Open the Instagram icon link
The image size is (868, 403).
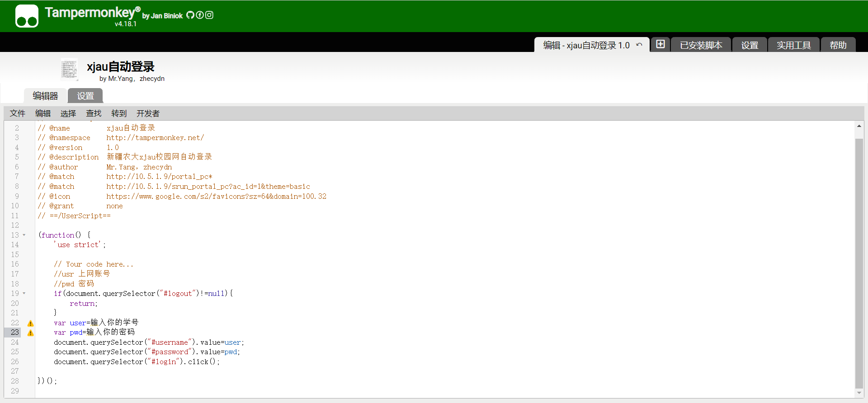click(x=209, y=15)
